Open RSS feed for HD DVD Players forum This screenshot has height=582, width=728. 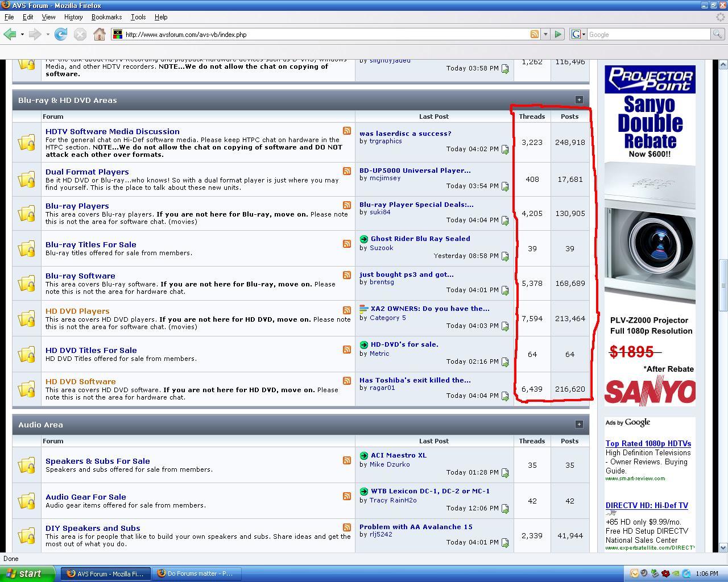[x=346, y=310]
